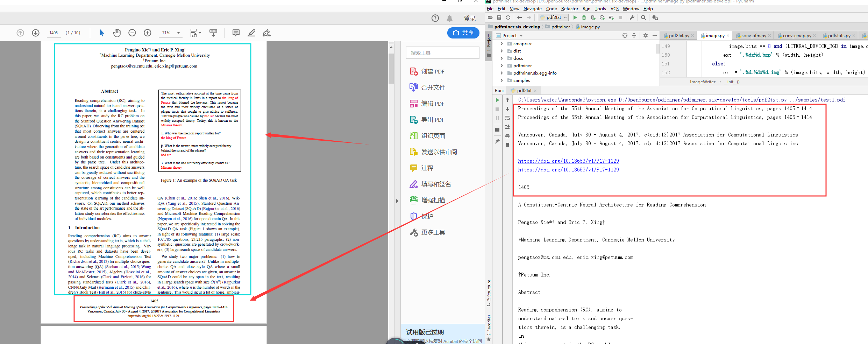The height and width of the screenshot is (344, 868).
Task: Open the 创建 PDF tool
Action: pos(433,71)
